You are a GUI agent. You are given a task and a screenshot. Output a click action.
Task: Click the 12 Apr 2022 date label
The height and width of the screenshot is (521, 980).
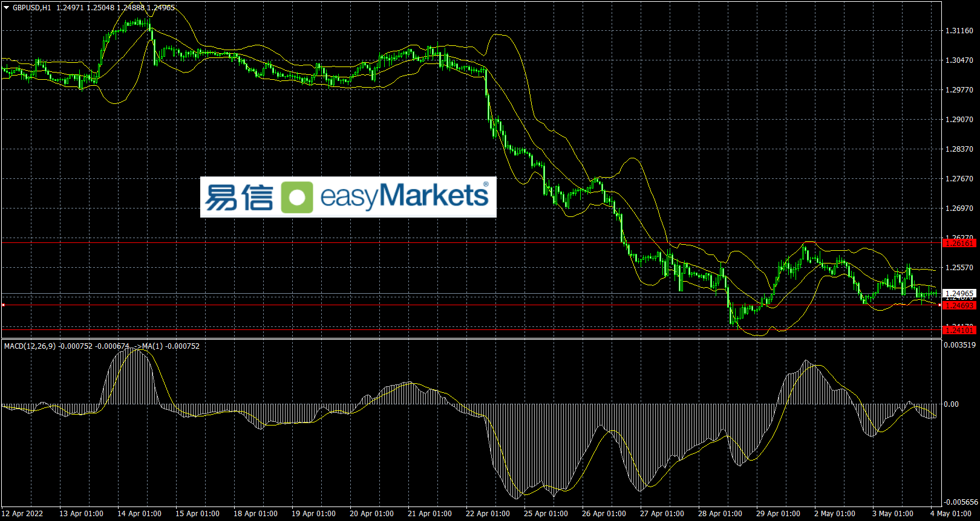[x=22, y=514]
